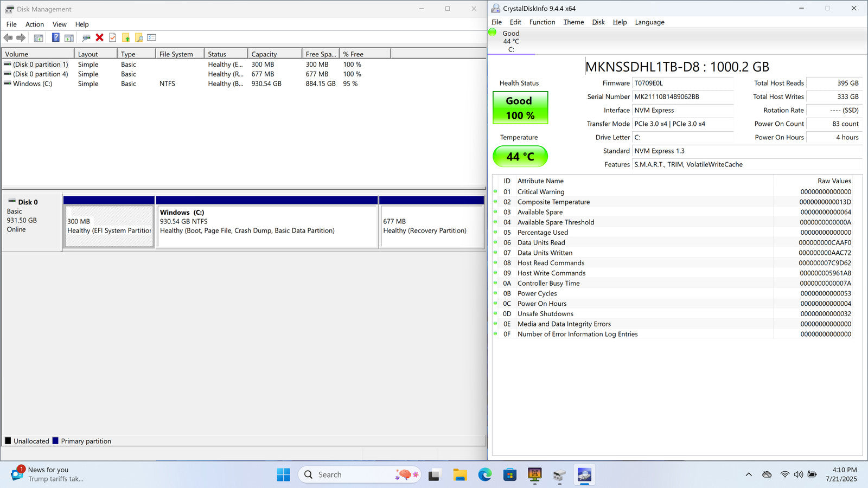This screenshot has width=868, height=488.
Task: Open the Action menu in Disk Management
Action: click(x=35, y=24)
